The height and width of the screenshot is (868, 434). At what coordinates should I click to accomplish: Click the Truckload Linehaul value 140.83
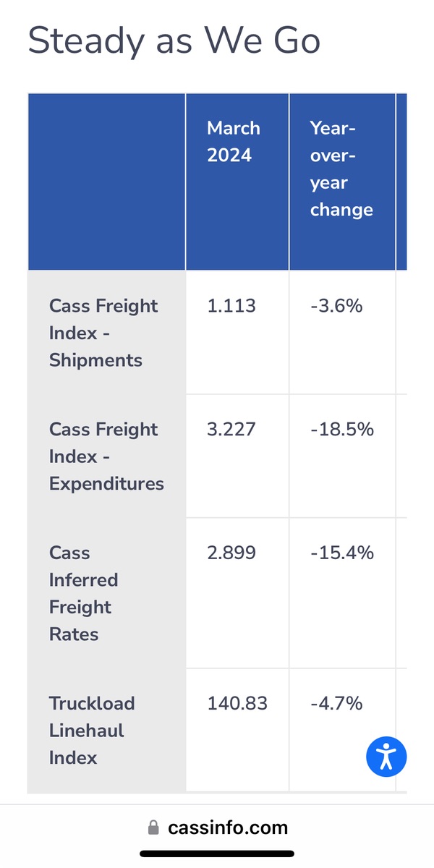pos(237,703)
